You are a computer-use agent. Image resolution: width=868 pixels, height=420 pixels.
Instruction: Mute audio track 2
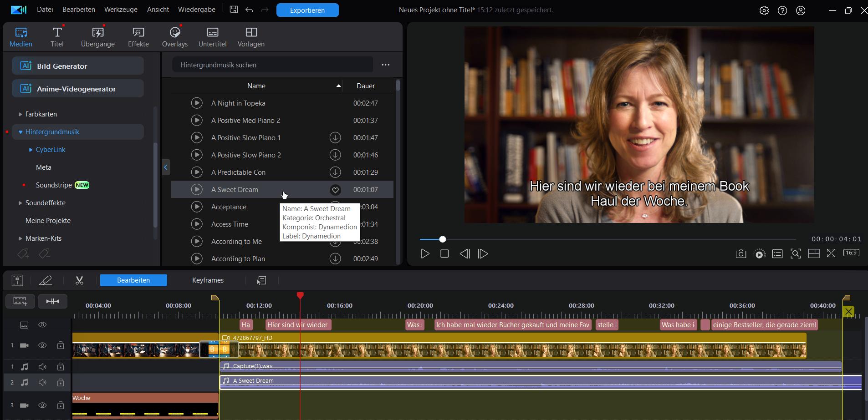tap(42, 383)
